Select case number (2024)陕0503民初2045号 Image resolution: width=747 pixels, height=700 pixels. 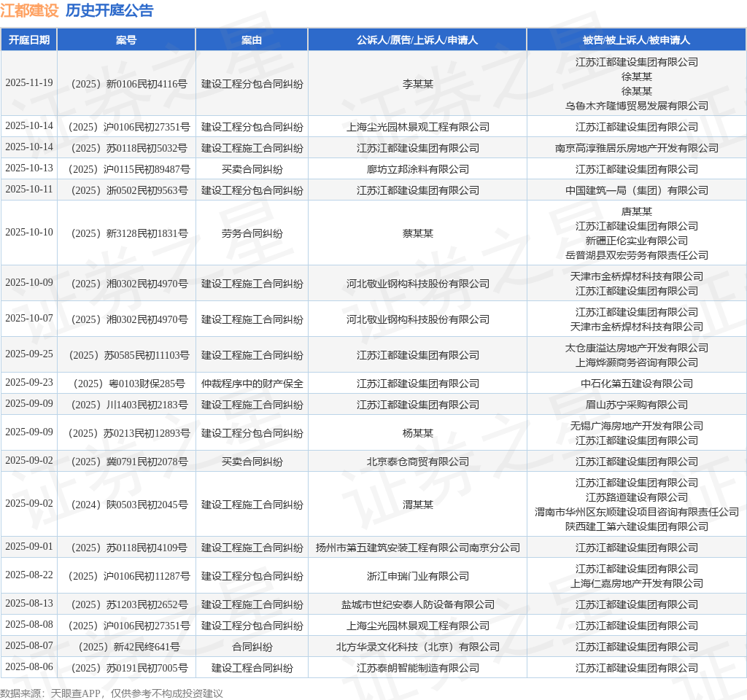pyautogui.click(x=129, y=505)
